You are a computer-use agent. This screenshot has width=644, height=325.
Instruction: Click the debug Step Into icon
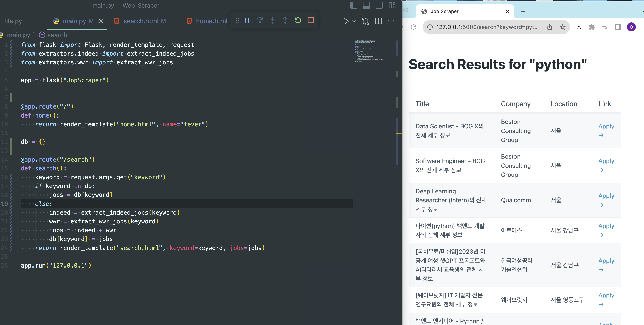(272, 20)
